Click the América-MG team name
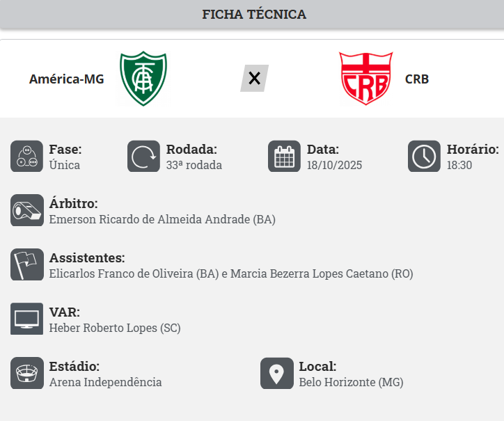The image size is (504, 421). click(66, 79)
